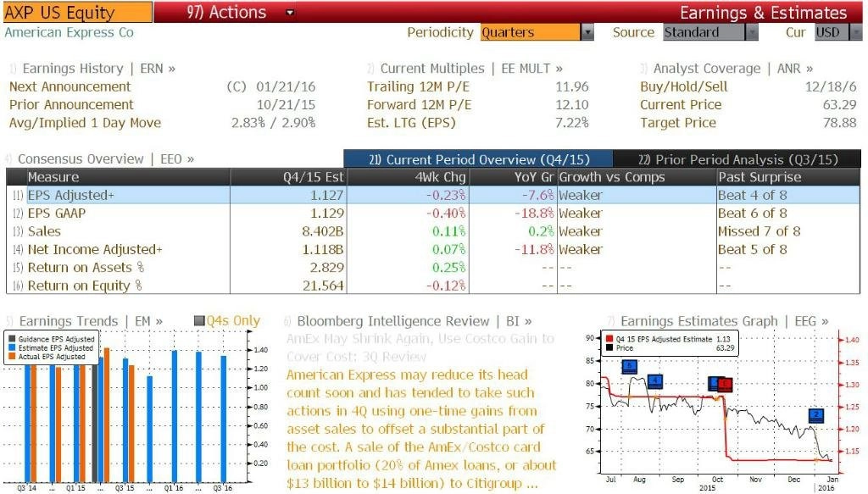Toggle the Q4s Only checkbox
The image size is (868, 494).
point(200,321)
